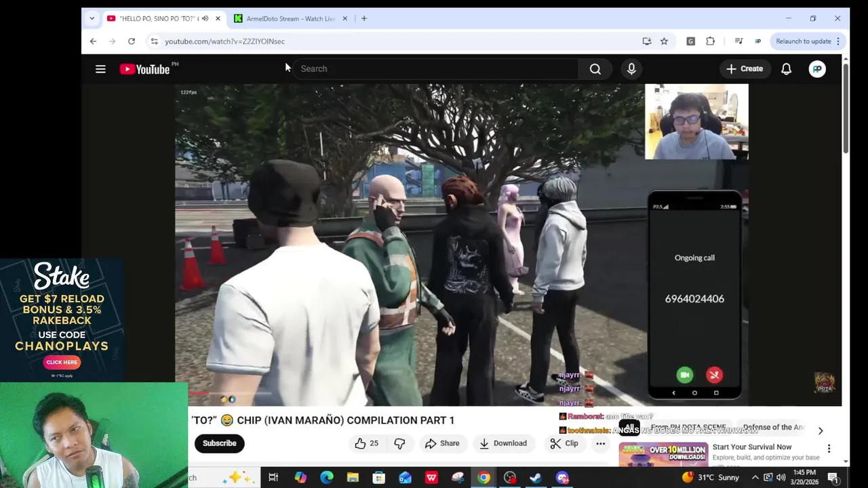Open the YouTube notifications bell
Screen dimensions: 868x488
pos(786,68)
